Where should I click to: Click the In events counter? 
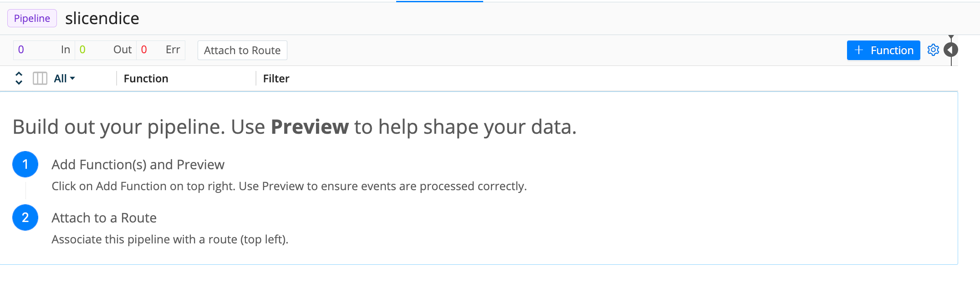coord(44,50)
